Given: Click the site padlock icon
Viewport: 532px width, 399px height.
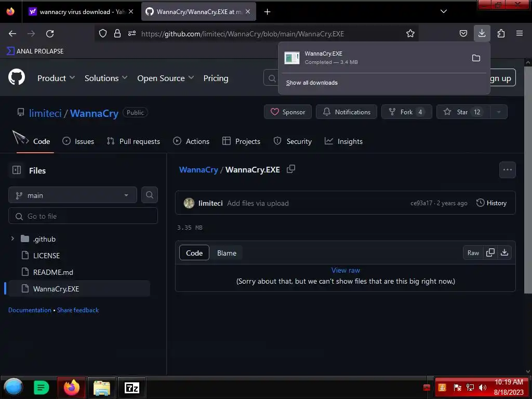Looking at the screenshot, I should tap(117, 33).
